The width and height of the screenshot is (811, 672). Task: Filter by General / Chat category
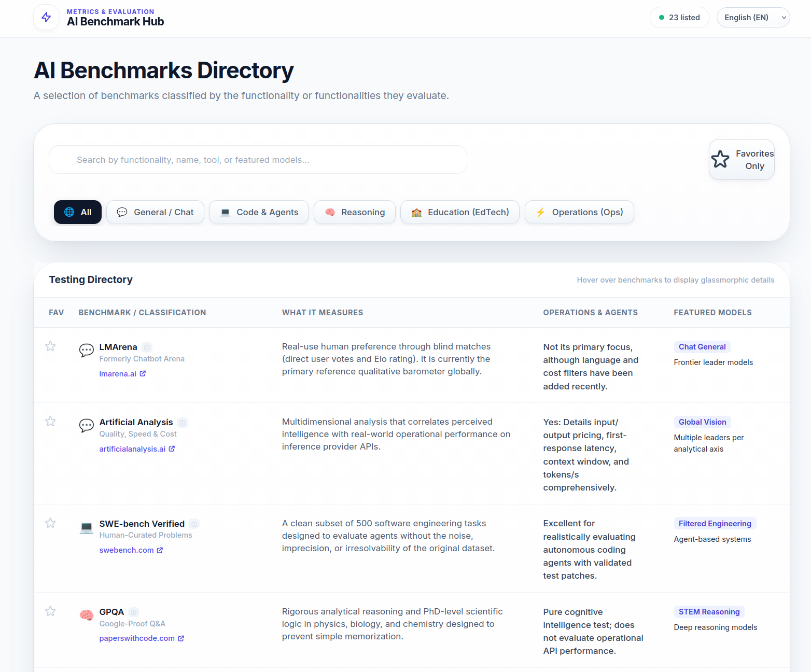155,212
